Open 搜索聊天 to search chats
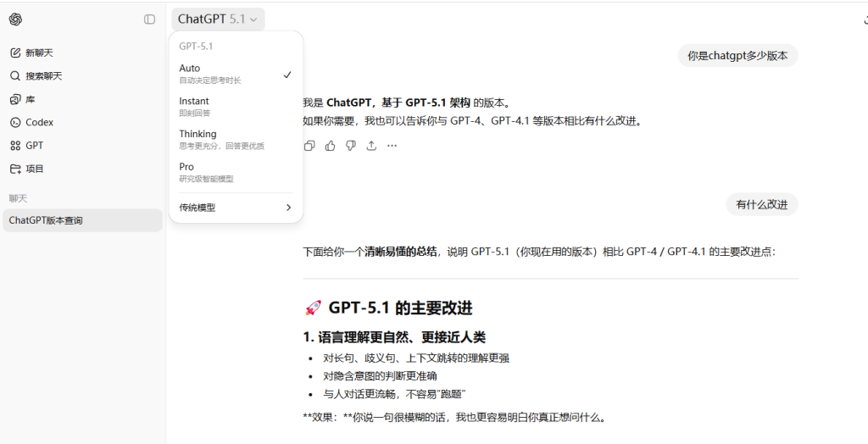 point(43,75)
